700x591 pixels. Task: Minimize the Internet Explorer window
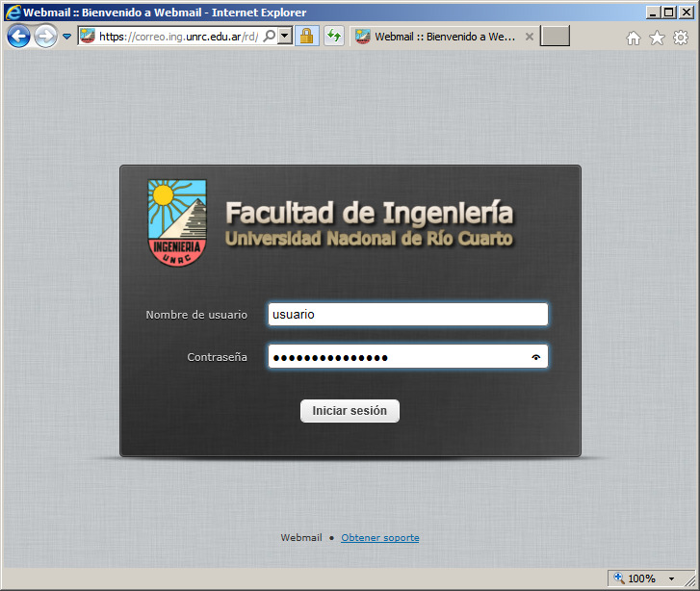tap(653, 13)
